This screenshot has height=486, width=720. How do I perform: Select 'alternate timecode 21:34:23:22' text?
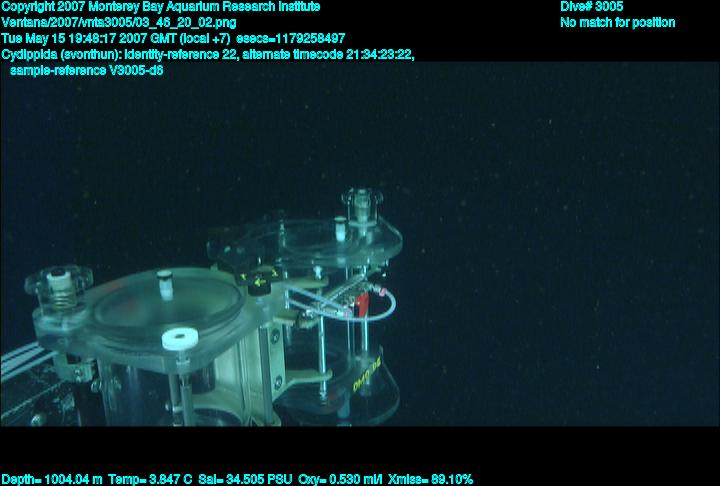pos(328,55)
